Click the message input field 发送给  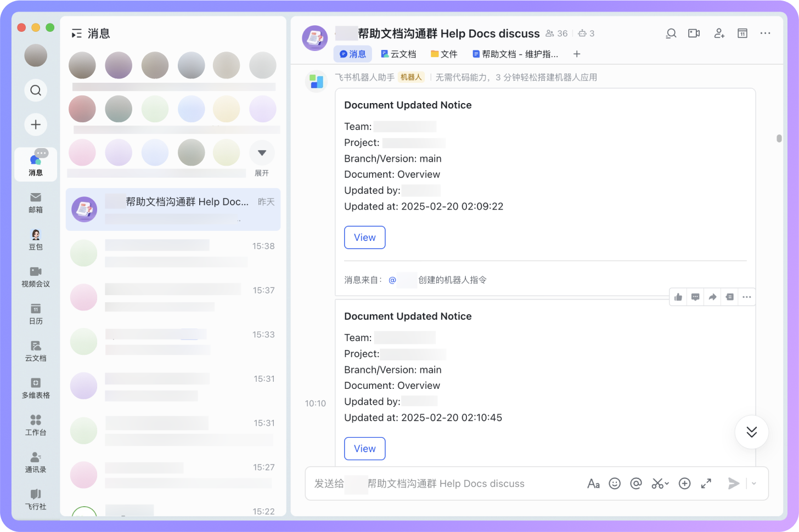444,483
